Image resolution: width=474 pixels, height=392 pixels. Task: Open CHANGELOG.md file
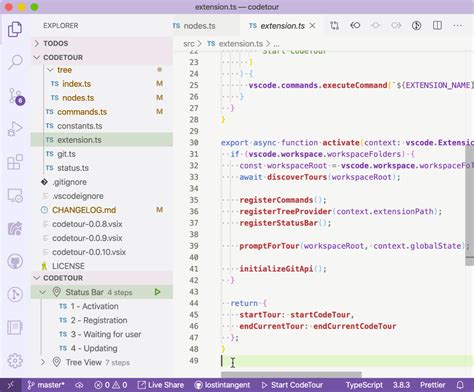click(84, 210)
